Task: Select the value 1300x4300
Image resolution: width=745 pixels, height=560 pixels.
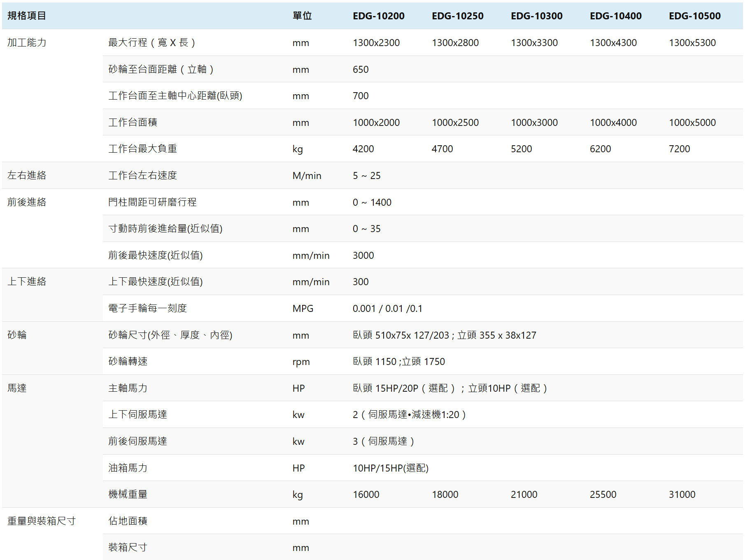Action: click(x=613, y=43)
